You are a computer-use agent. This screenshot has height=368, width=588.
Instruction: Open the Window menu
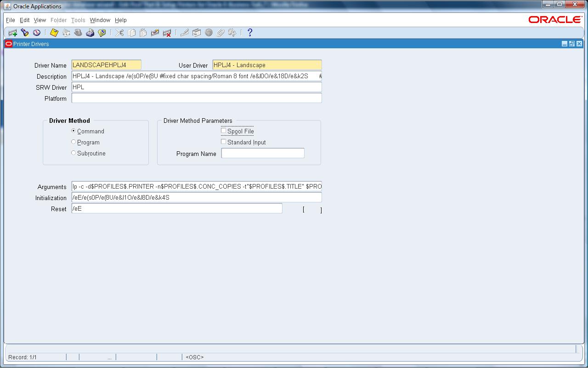(x=100, y=20)
